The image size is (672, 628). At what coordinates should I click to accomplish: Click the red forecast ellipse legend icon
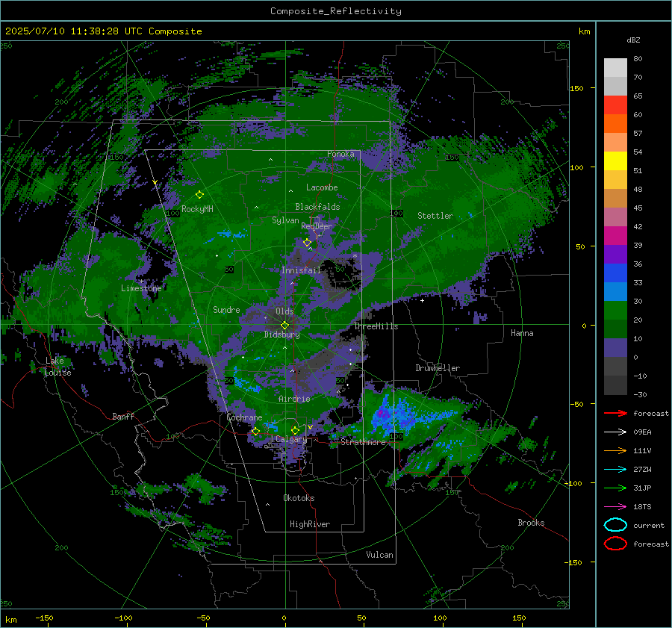[615, 544]
